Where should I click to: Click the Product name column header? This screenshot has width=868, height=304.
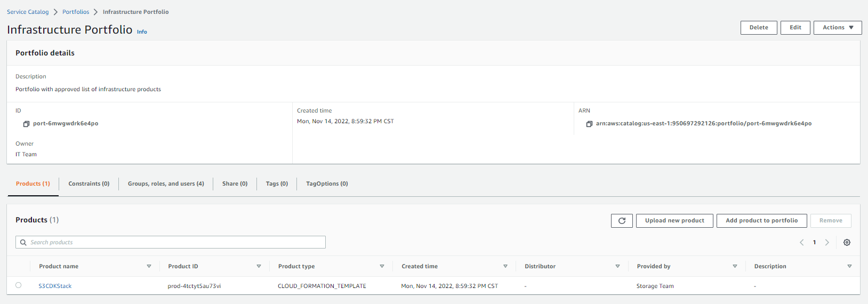pyautogui.click(x=59, y=267)
